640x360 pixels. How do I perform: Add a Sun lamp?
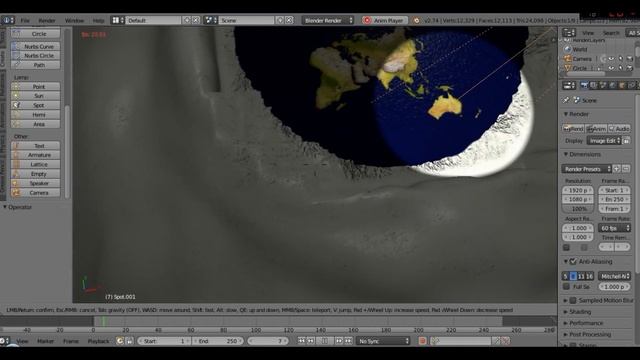pos(36,96)
